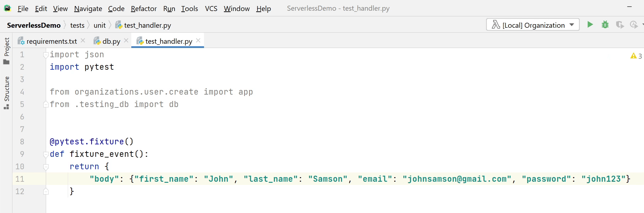Click the Debug bug icon
Screen dimensions: 644x213
[x=605, y=25]
